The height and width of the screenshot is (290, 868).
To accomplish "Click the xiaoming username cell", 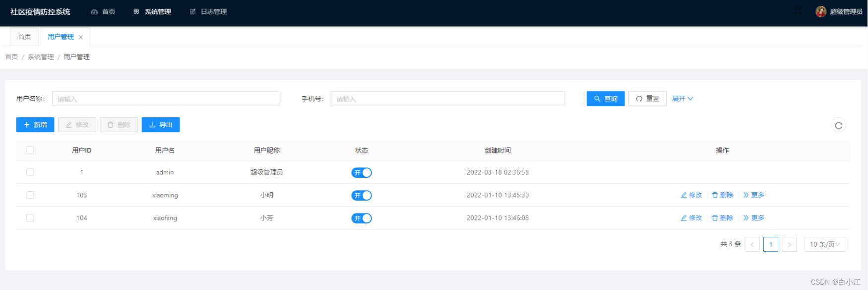I will pos(165,195).
